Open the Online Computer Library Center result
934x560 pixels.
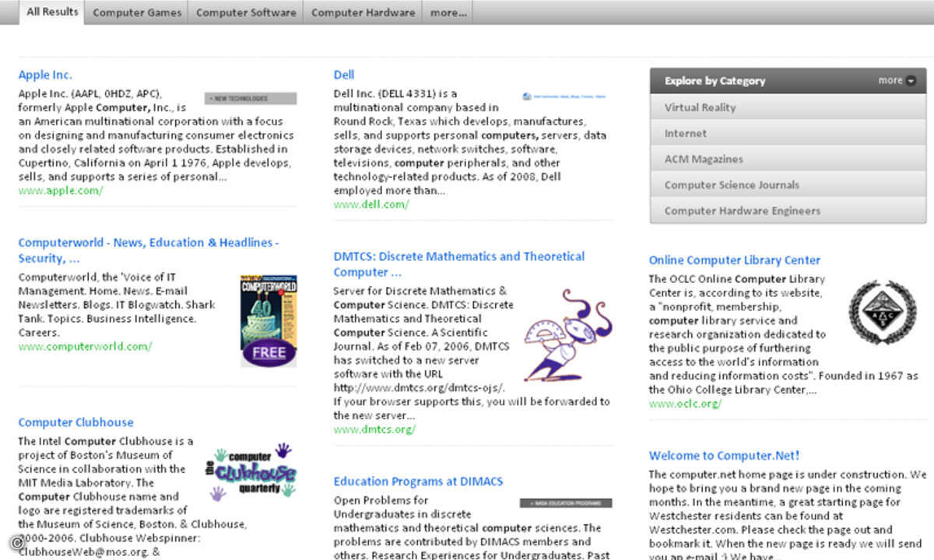pos(735,261)
